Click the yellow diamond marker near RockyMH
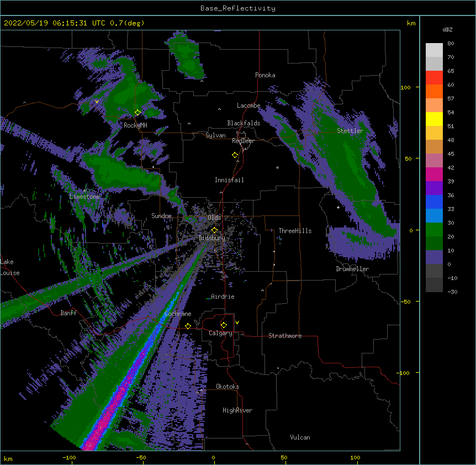 [x=138, y=112]
